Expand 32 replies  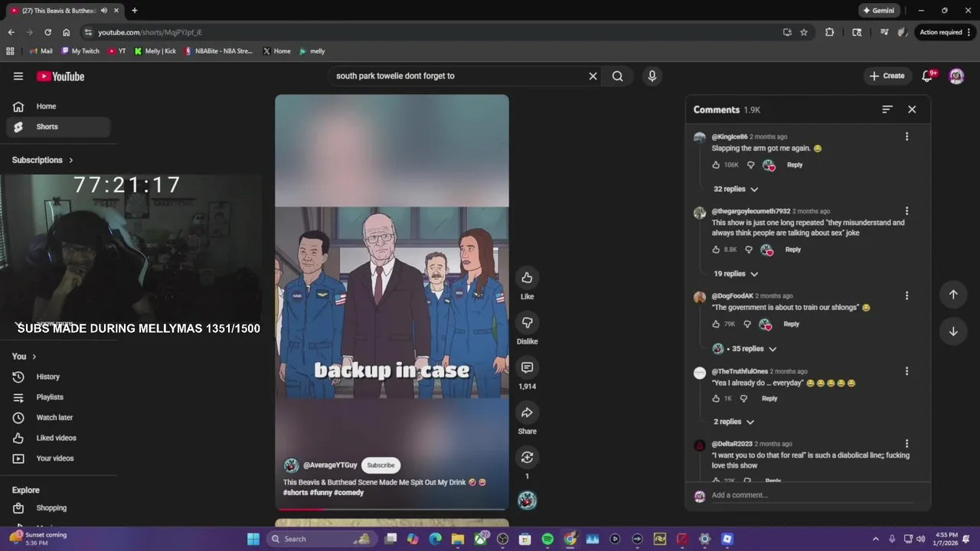tap(736, 189)
